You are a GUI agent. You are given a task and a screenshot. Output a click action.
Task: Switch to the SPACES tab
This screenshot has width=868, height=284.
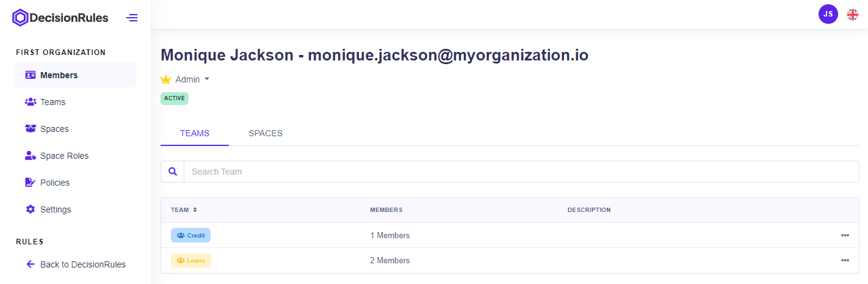[x=266, y=133]
